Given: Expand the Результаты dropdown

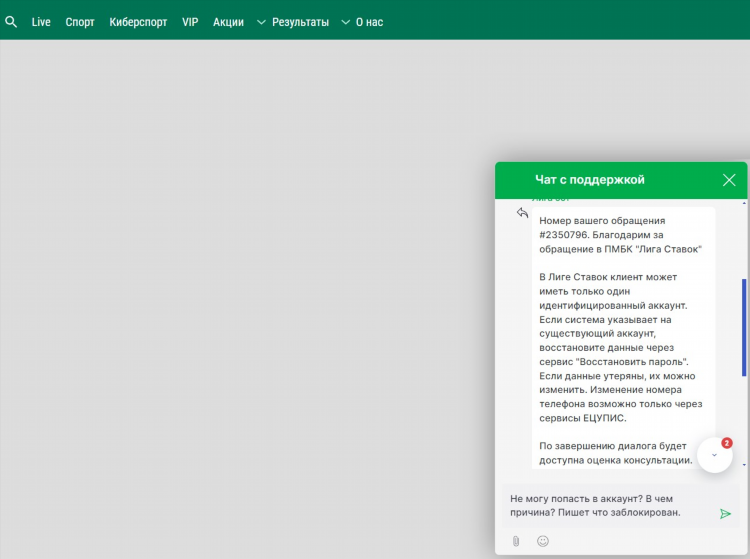Looking at the screenshot, I should click(x=293, y=22).
